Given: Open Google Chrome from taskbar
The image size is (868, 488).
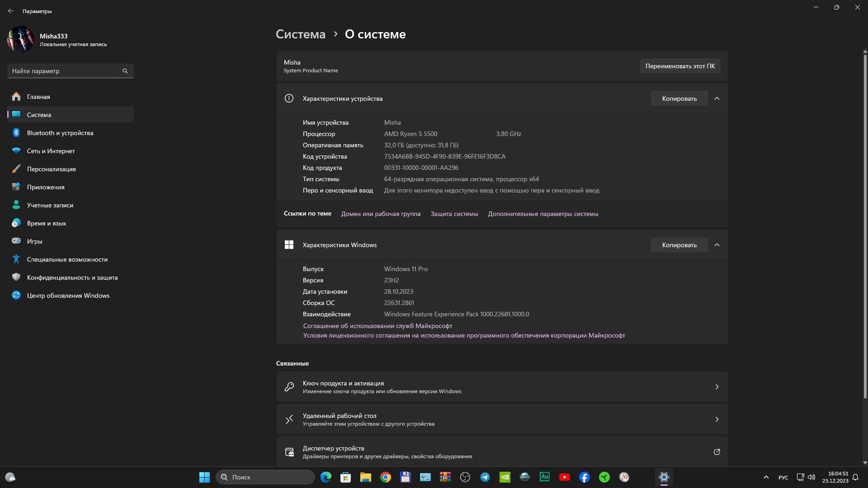Looking at the screenshot, I should tap(386, 477).
